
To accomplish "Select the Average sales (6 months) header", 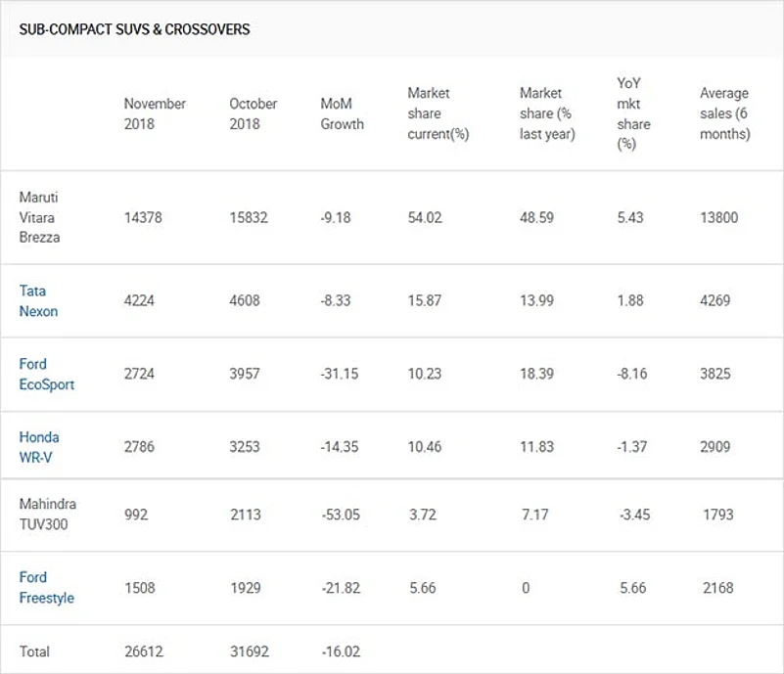I will (724, 113).
